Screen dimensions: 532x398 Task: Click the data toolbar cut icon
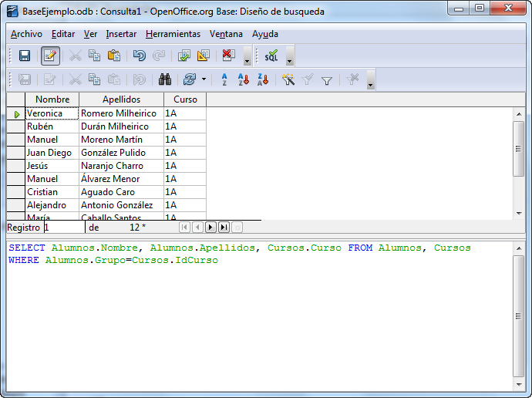(x=76, y=79)
